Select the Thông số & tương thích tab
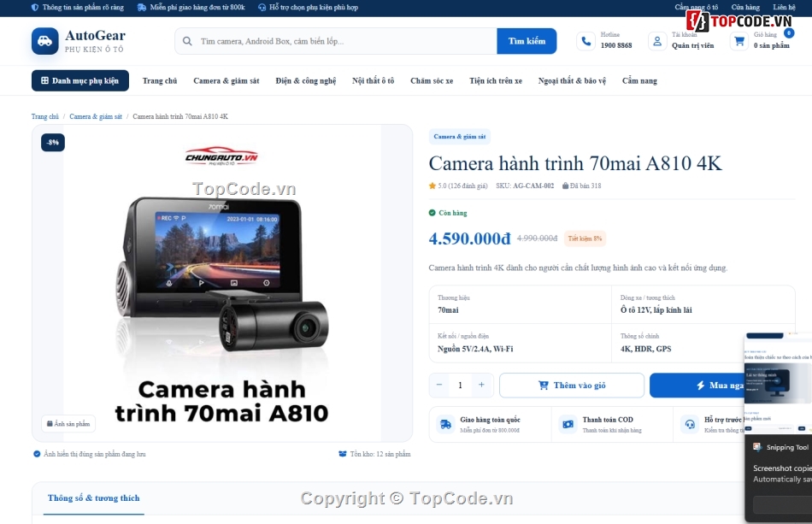This screenshot has height=524, width=812. [x=94, y=498]
